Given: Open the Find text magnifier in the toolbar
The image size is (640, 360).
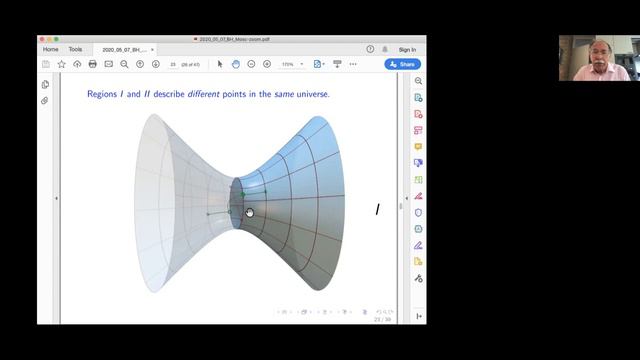Looking at the screenshot, I should [124, 64].
